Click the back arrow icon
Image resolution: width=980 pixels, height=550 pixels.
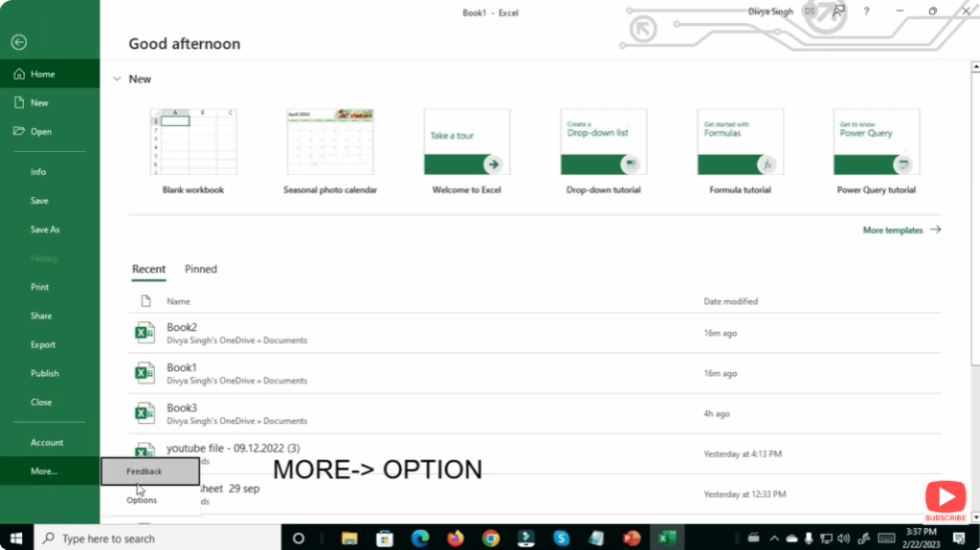pyautogui.click(x=19, y=42)
